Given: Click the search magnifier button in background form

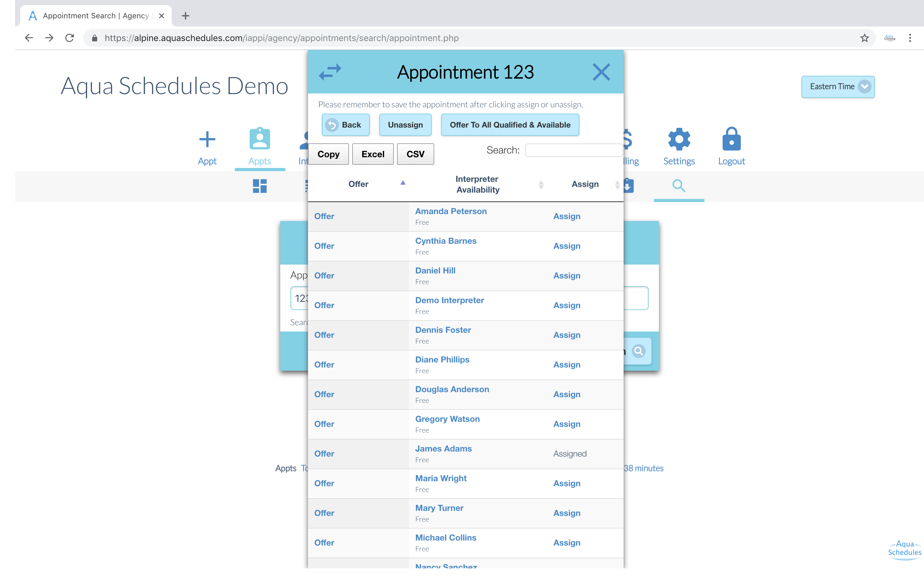Looking at the screenshot, I should click(638, 351).
